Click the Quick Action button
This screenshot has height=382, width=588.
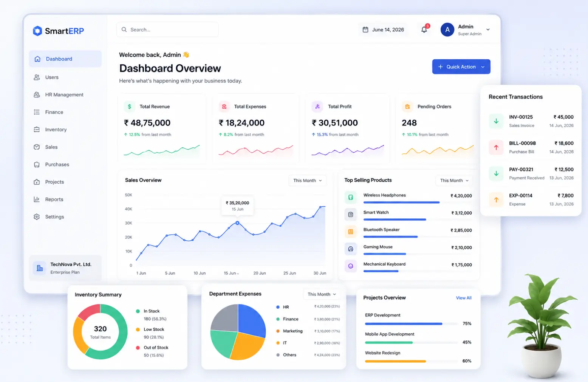click(461, 67)
